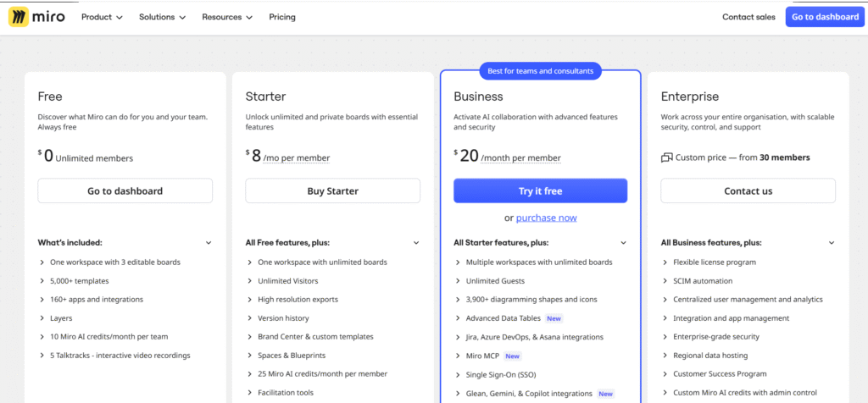868x403 pixels.
Task: Go to the Pricing page
Action: [282, 17]
